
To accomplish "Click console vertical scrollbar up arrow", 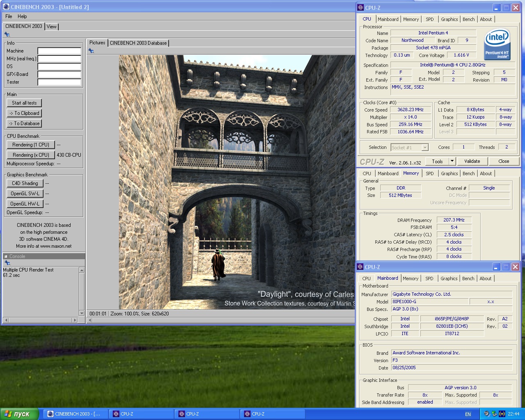I will (x=82, y=270).
